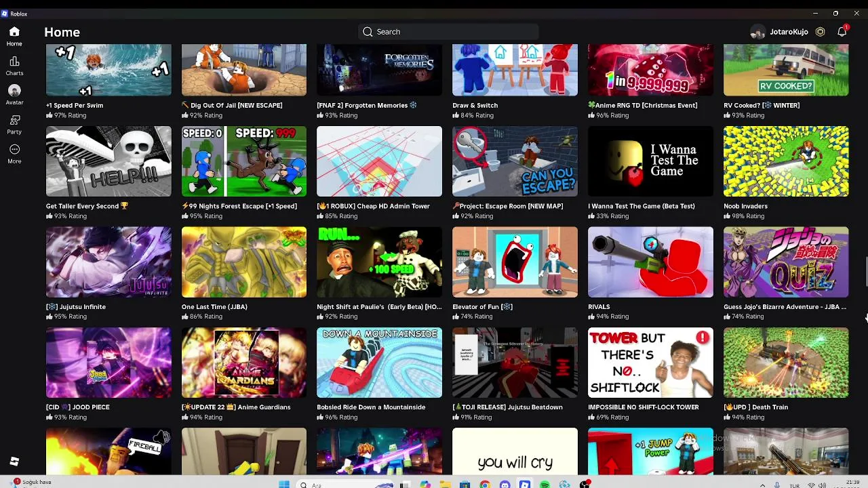
Task: Open the IMPOSSIBLE NO SHIFT-LOCK TOWER thumbnail
Action: (650, 363)
